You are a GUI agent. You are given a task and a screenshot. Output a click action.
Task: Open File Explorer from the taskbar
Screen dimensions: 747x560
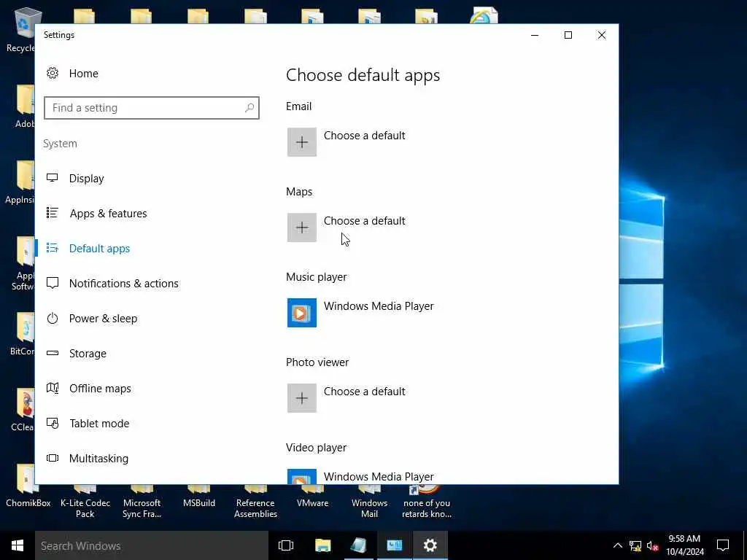322,545
